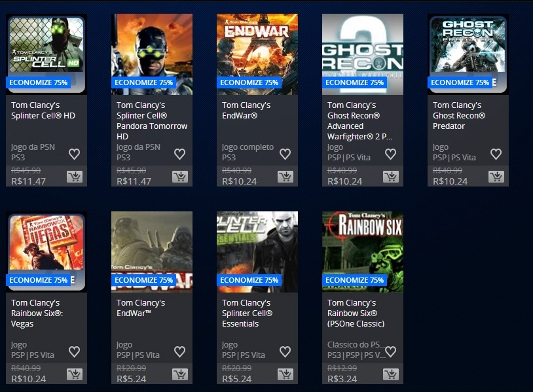This screenshot has width=533, height=392.
Task: Open the Ghost Recon 2 cover thumbnail
Action: point(362,54)
